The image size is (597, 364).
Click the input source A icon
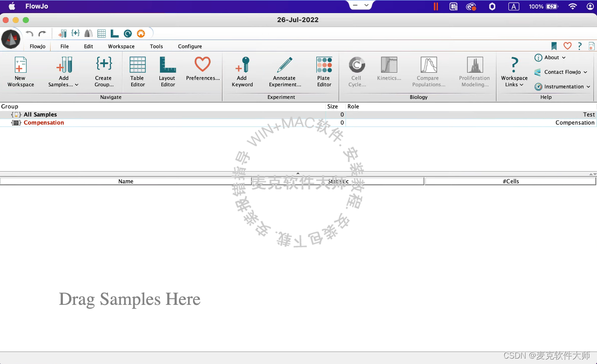pyautogui.click(x=514, y=6)
